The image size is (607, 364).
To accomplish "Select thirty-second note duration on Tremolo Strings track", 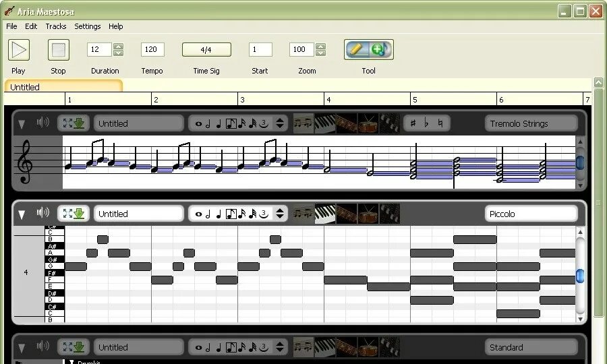I will [x=253, y=124].
